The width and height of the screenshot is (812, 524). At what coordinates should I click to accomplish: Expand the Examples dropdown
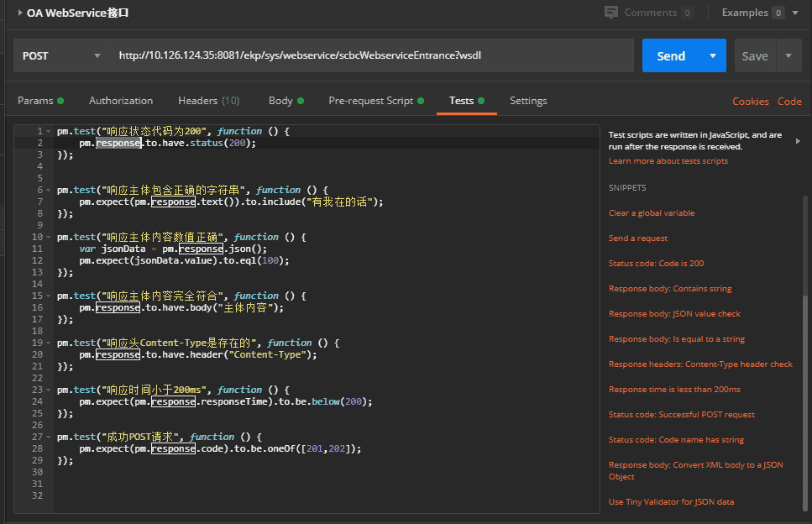pyautogui.click(x=795, y=13)
